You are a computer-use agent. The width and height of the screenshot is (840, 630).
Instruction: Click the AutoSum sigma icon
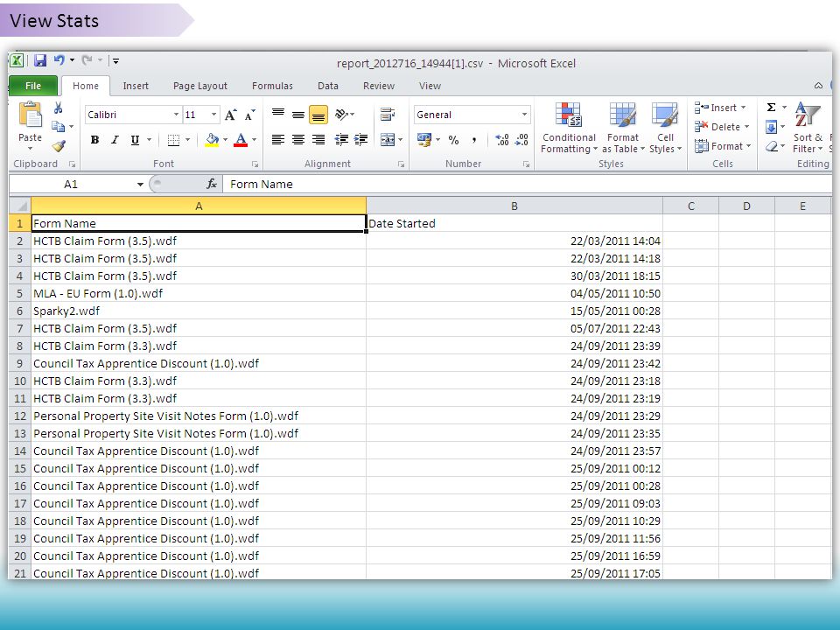(x=772, y=107)
